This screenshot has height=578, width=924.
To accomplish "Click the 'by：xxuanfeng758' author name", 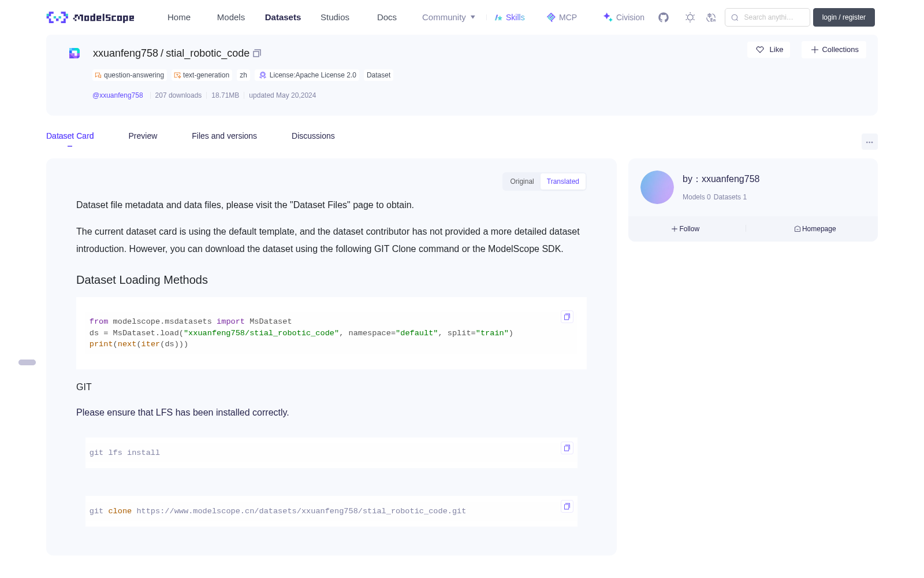I will [x=721, y=179].
